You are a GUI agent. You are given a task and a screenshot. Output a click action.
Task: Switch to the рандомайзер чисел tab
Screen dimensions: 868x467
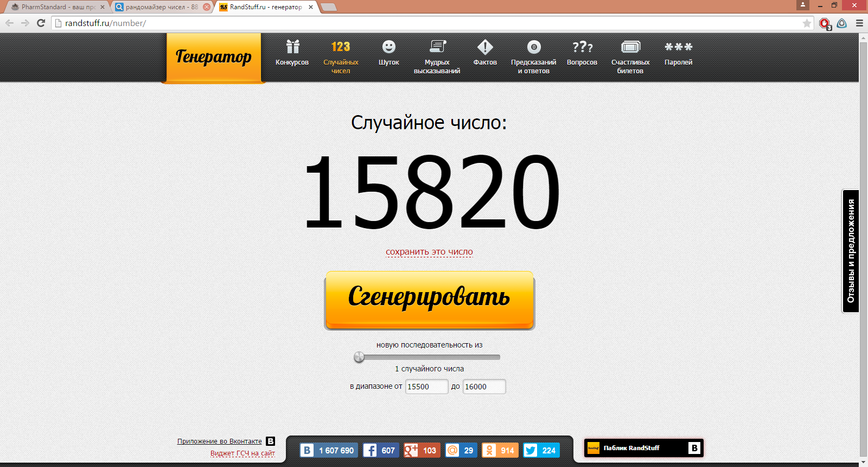(160, 7)
